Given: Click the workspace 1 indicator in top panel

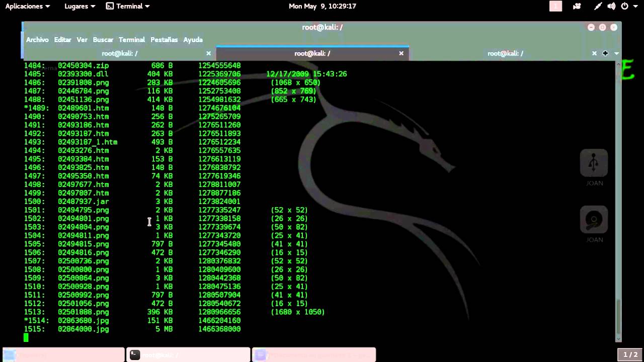Looking at the screenshot, I should (555, 6).
